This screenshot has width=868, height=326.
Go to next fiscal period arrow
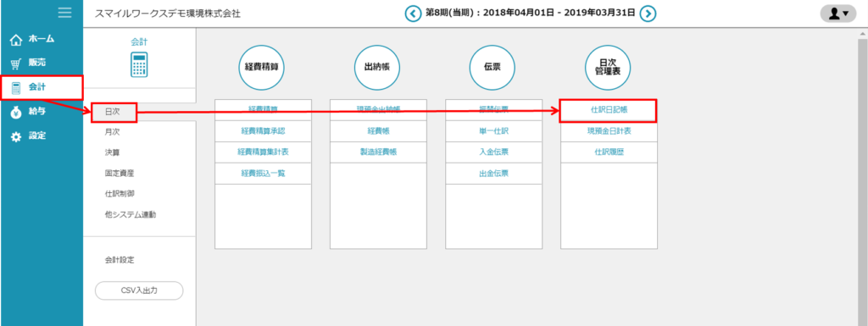(648, 14)
